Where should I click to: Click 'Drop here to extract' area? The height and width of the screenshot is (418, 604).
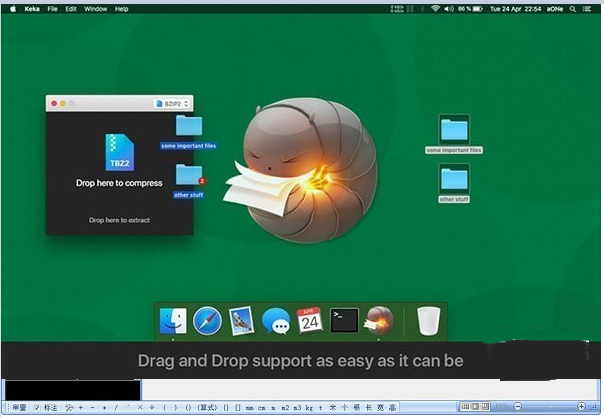click(119, 220)
